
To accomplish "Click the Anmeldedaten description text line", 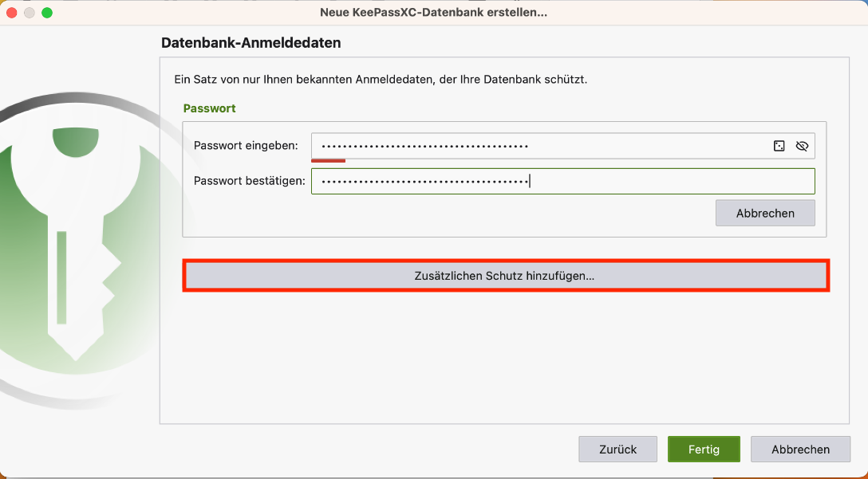I will pyautogui.click(x=381, y=80).
